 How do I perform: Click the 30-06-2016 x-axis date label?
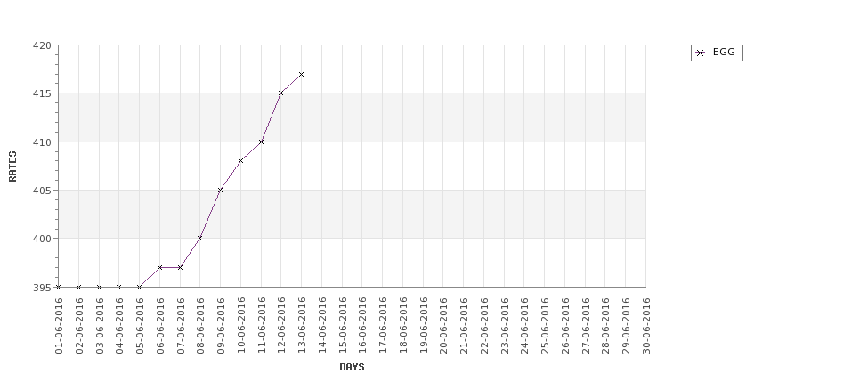pyautogui.click(x=646, y=326)
